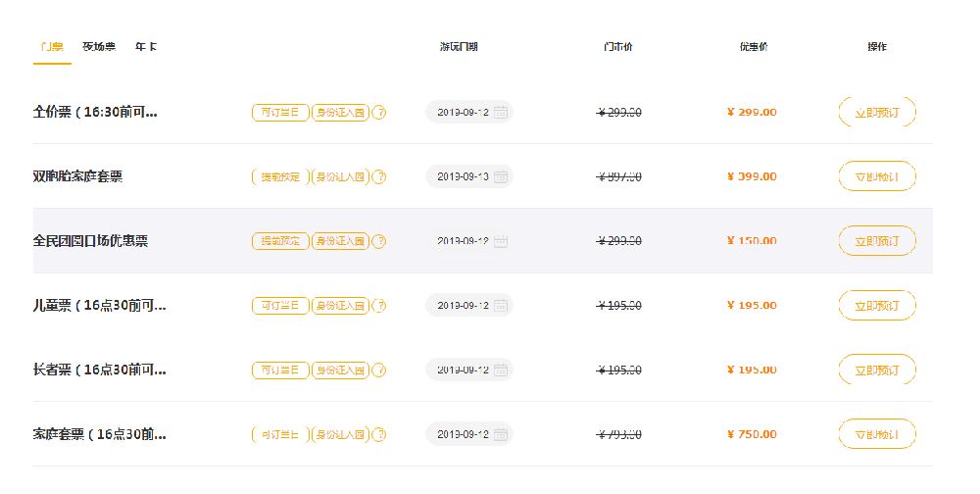Open calendar icon for 全价票 date
Viewport: 980px width, 494px height.
click(501, 113)
